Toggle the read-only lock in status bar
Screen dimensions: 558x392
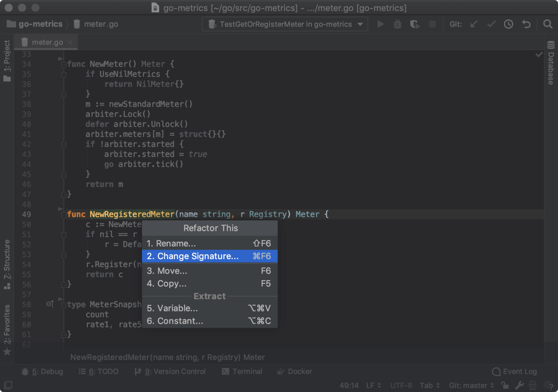505,385
